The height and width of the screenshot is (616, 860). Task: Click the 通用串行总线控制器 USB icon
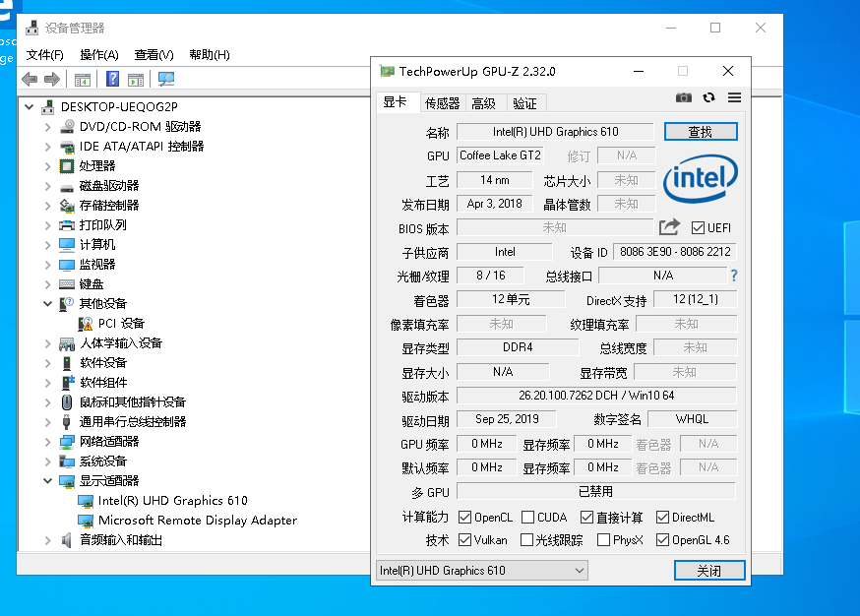coord(67,422)
